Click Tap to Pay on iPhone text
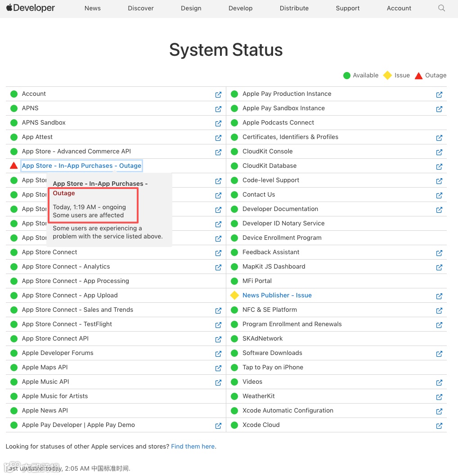This screenshot has width=458, height=476. [273, 367]
